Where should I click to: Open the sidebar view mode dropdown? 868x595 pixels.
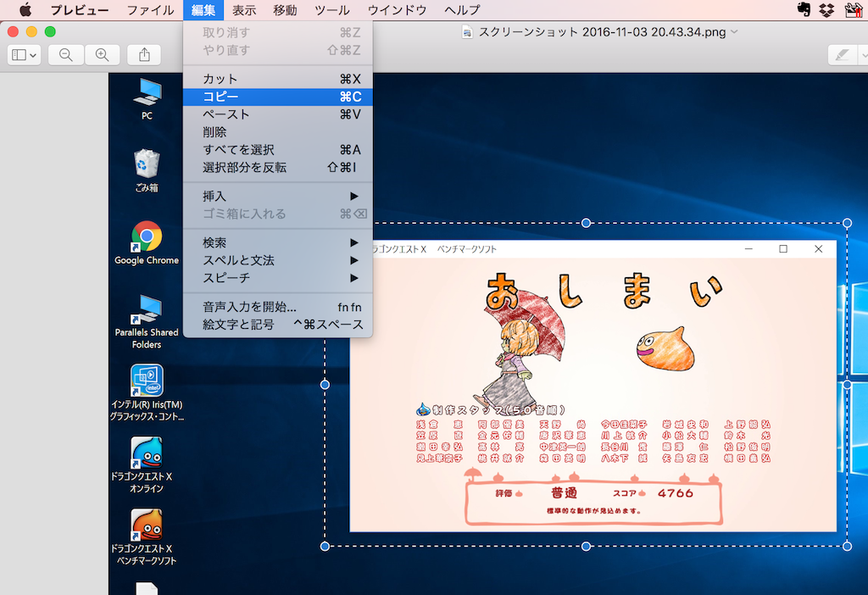tap(23, 54)
